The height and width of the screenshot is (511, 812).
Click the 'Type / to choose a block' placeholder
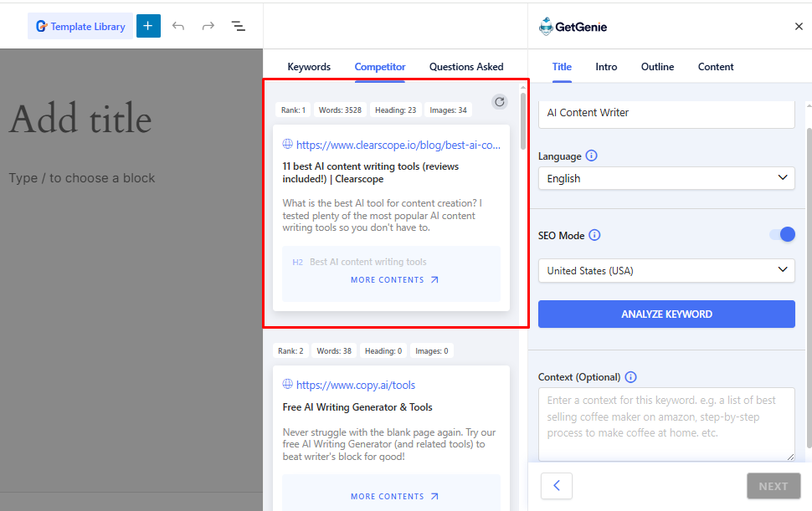82,178
